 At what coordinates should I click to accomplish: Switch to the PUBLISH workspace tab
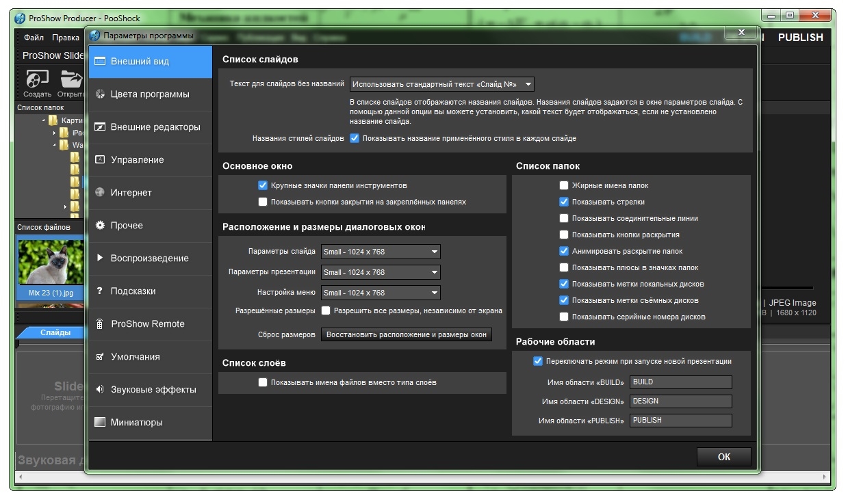click(x=800, y=38)
